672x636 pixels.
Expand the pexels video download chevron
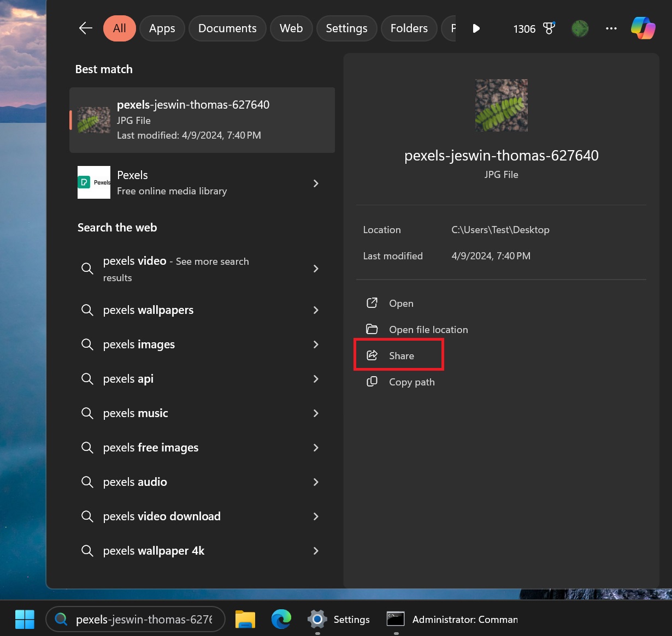click(316, 516)
